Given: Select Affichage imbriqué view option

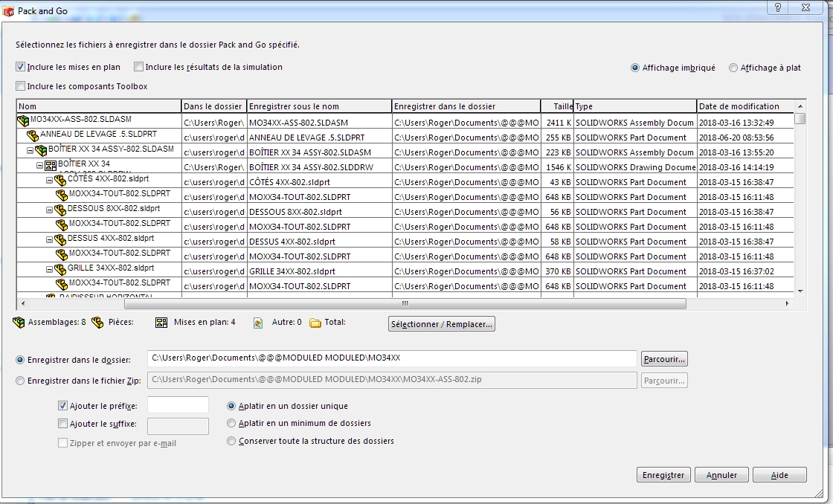Looking at the screenshot, I should click(x=635, y=68).
